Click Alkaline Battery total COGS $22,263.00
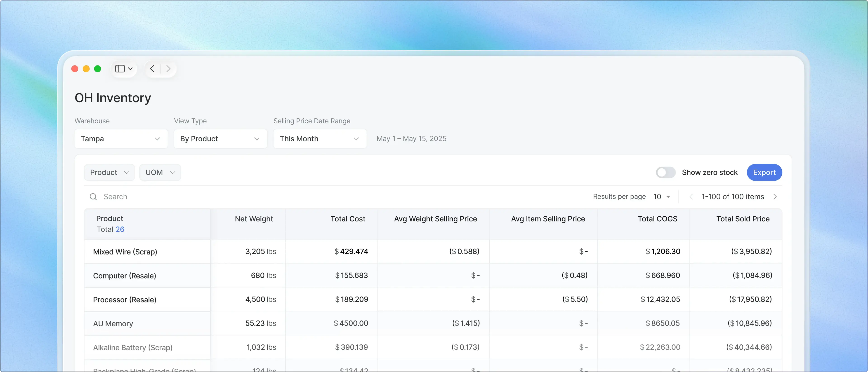Image resolution: width=868 pixels, height=372 pixels. point(660,347)
